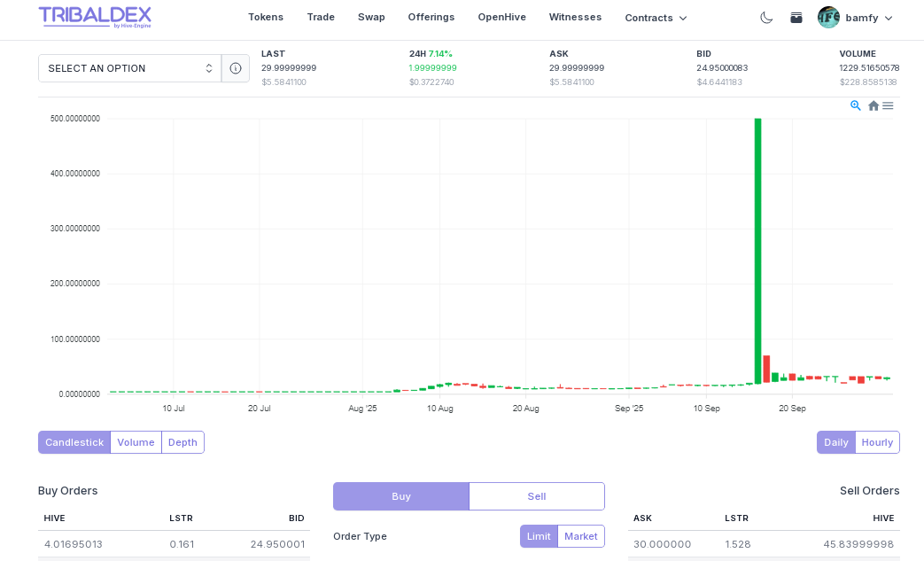Click the bamfy profile avatar
The height and width of the screenshot is (561, 924).
(x=828, y=18)
